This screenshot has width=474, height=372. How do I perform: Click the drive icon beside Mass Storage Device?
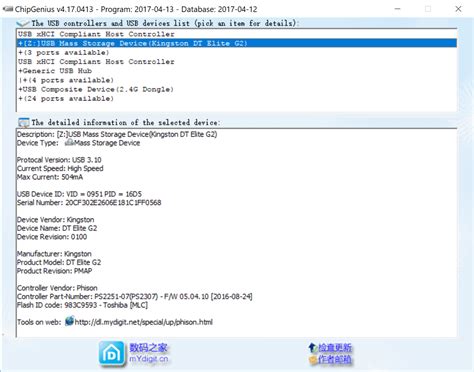click(69, 143)
